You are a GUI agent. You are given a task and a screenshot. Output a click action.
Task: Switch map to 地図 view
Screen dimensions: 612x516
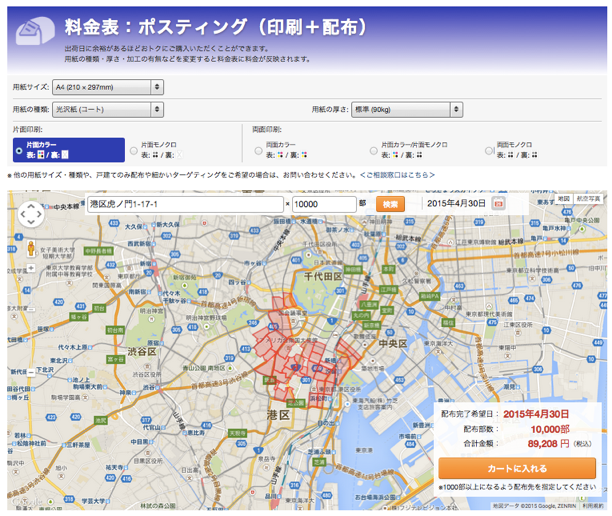pyautogui.click(x=564, y=199)
